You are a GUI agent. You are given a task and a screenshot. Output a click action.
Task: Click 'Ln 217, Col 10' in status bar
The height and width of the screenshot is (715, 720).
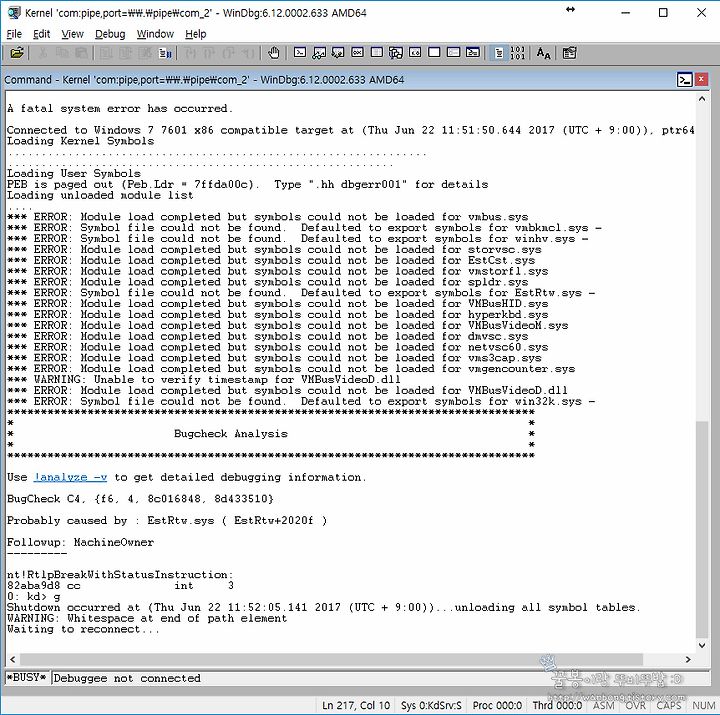pyautogui.click(x=356, y=705)
